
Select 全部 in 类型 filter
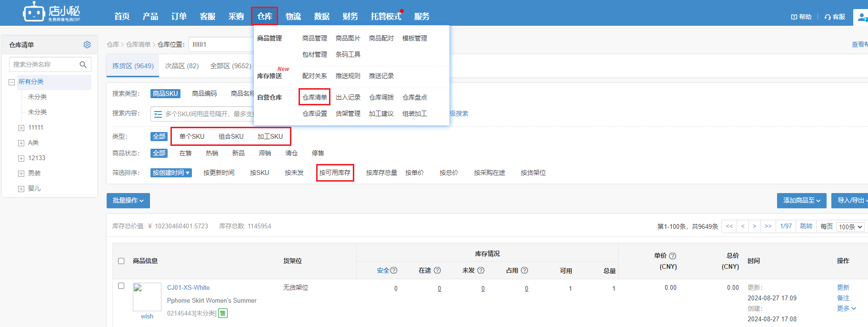pyautogui.click(x=159, y=136)
